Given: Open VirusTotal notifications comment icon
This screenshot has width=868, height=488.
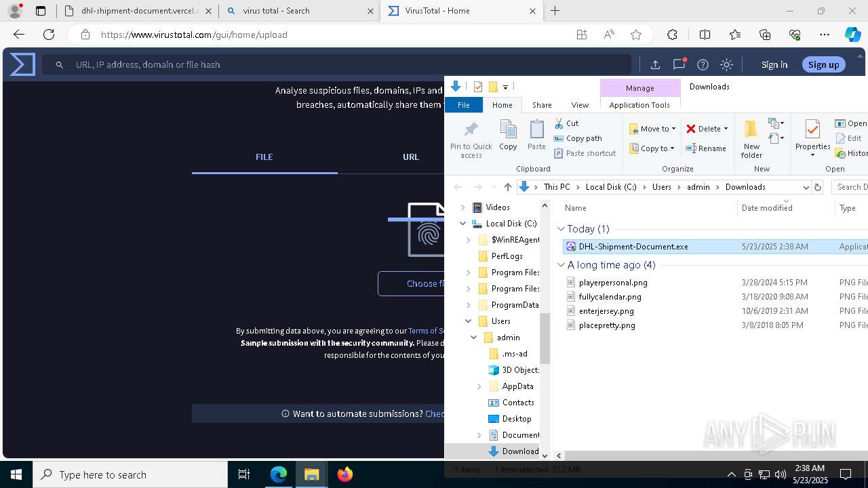Looking at the screenshot, I should pos(679,64).
